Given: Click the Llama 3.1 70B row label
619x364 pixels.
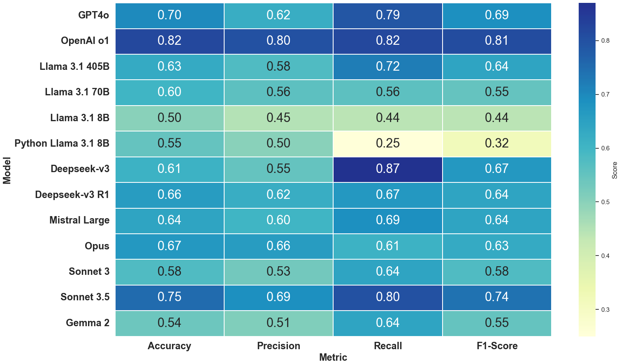Looking at the screenshot, I should (77, 92).
